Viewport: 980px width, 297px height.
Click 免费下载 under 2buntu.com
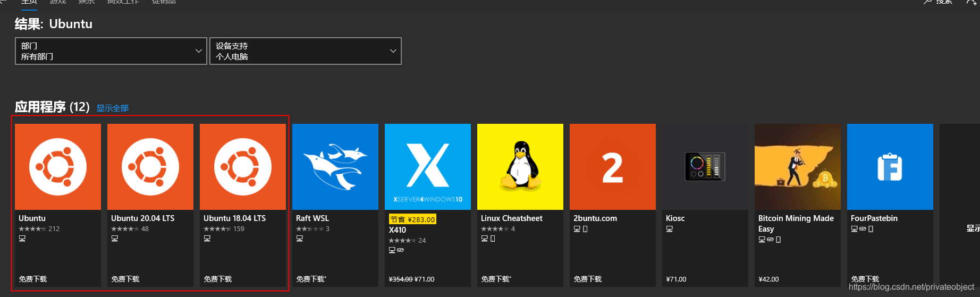click(588, 279)
